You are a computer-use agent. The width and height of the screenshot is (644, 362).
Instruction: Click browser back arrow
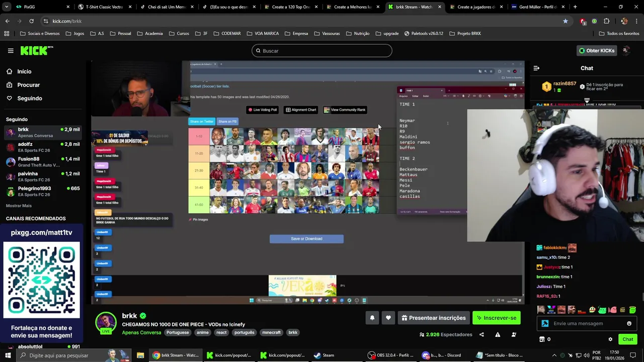click(7, 21)
